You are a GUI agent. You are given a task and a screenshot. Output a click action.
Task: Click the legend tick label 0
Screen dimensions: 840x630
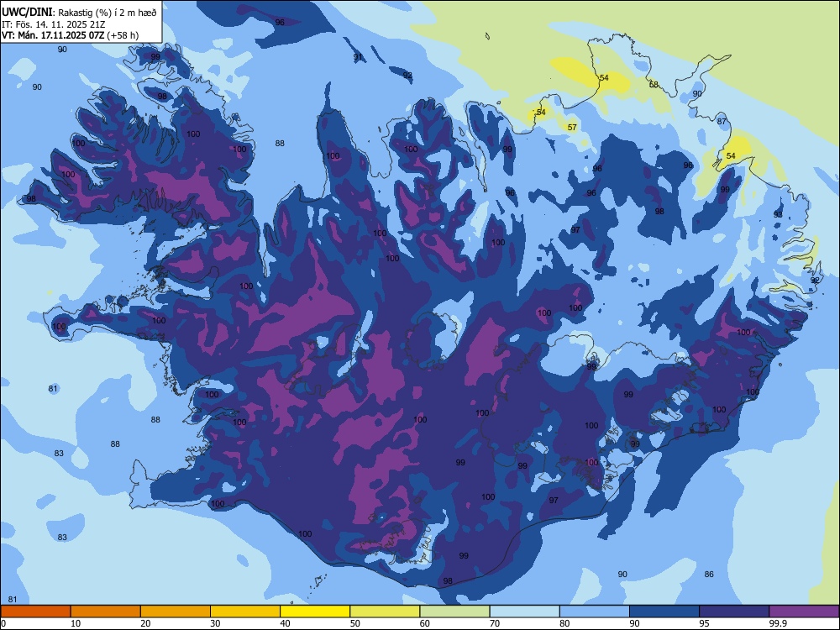point(3,623)
